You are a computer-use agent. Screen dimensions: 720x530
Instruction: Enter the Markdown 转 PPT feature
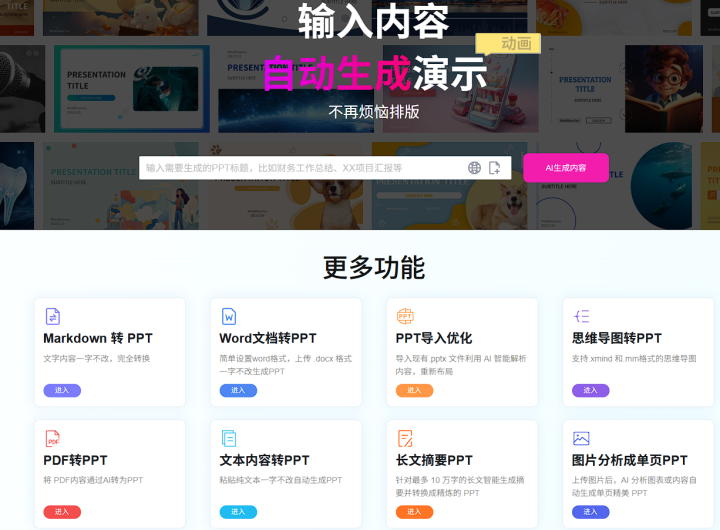(62, 390)
